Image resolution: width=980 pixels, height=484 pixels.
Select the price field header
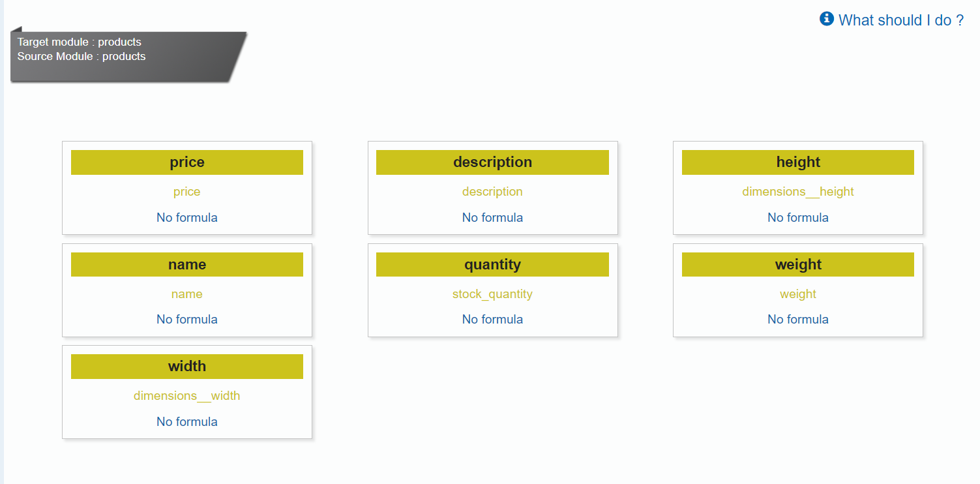tap(186, 162)
